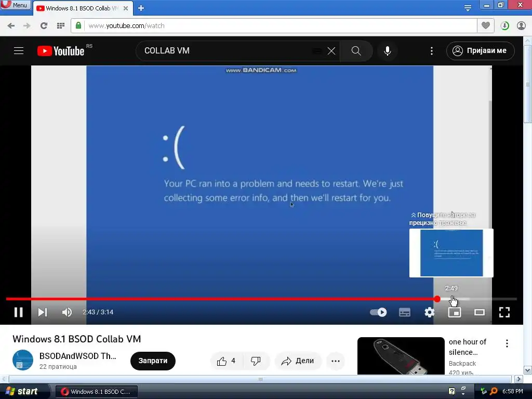Toggle theater mode view
Image resolution: width=532 pixels, height=399 pixels.
point(480,312)
